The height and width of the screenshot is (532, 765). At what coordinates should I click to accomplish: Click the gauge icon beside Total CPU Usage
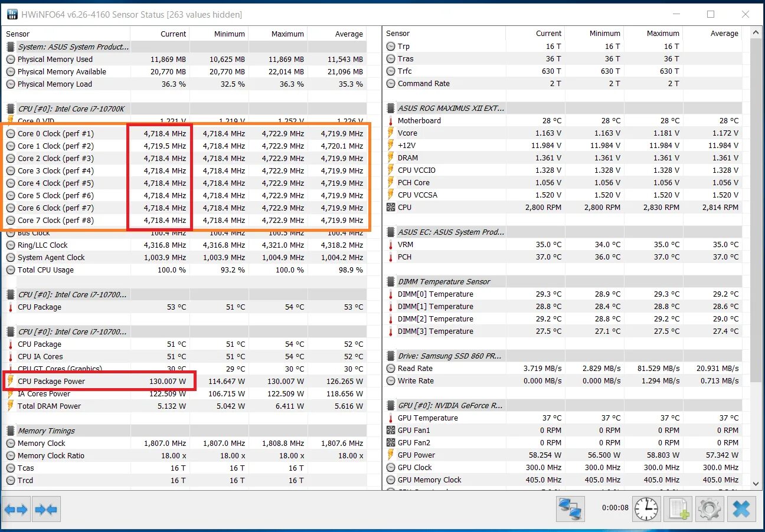(x=10, y=270)
